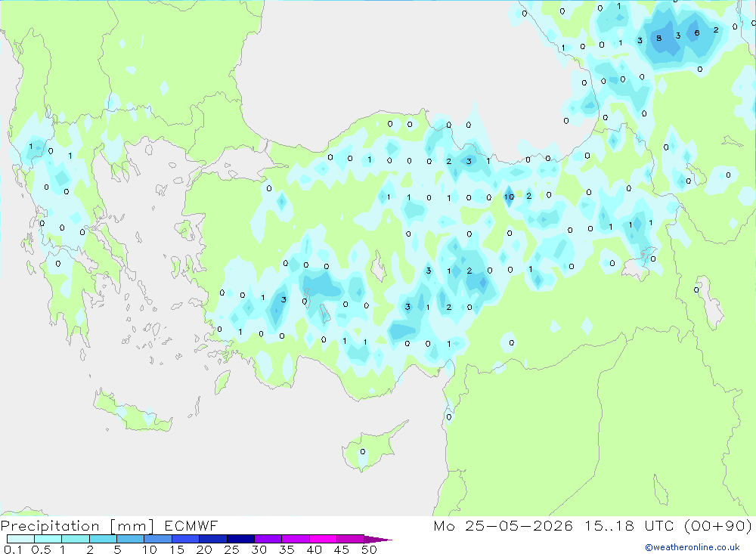Screen dimensions: 756x554
Task: Click the 'Mo 25-05-2026' date text
Action: pos(503,526)
